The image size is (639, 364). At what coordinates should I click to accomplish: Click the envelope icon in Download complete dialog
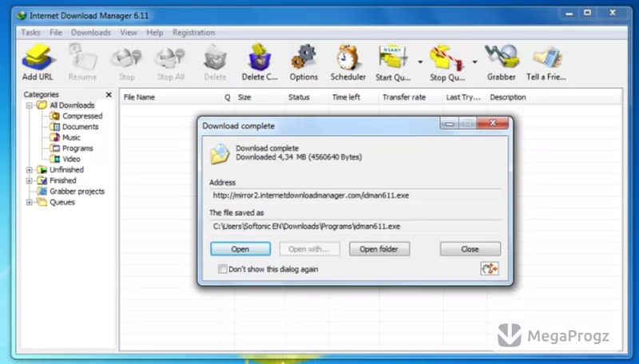220,154
